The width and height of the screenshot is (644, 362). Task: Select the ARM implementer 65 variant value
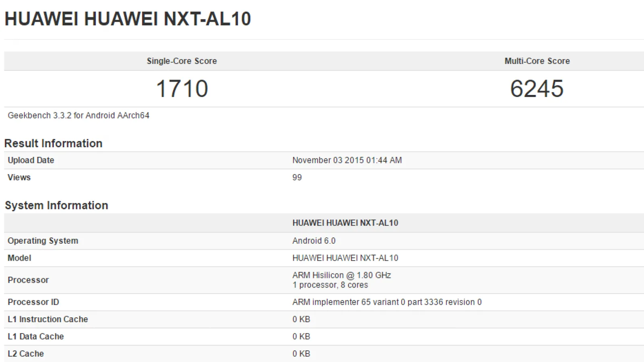(387, 302)
